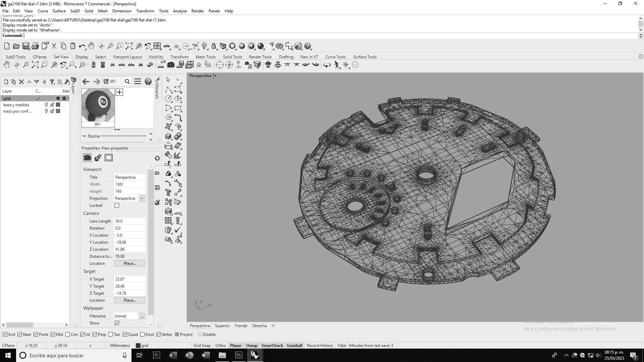Click the lock objects padlock icon
Viewport: 644px width, 362px height.
tap(214, 46)
